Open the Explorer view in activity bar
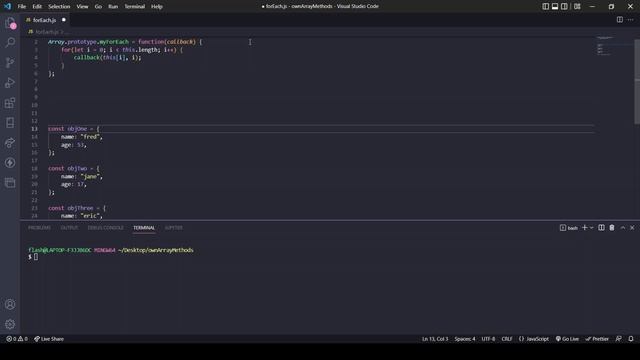 (x=10, y=23)
